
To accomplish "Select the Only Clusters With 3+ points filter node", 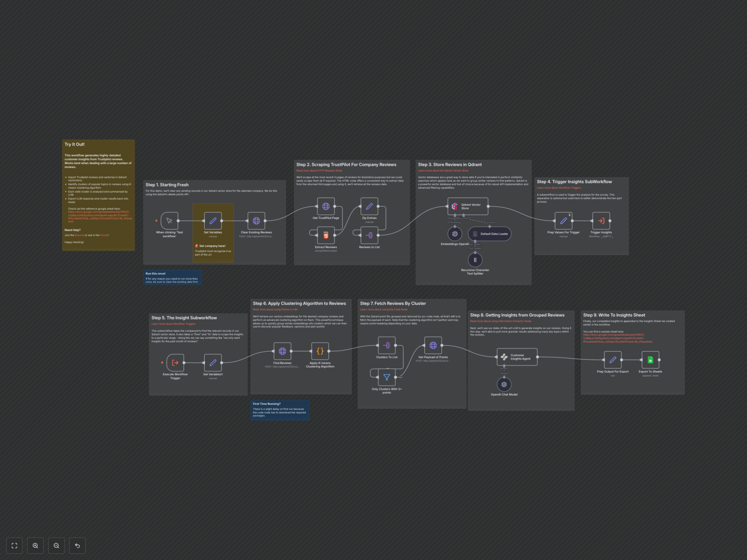I will tap(387, 377).
